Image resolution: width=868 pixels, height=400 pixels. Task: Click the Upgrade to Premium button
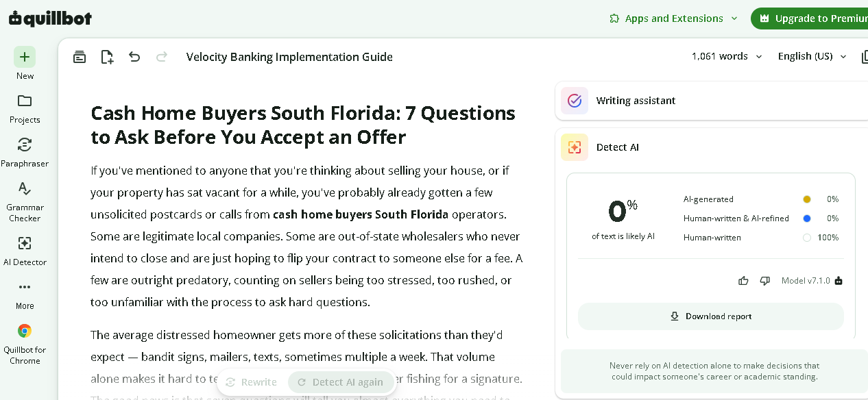(810, 18)
